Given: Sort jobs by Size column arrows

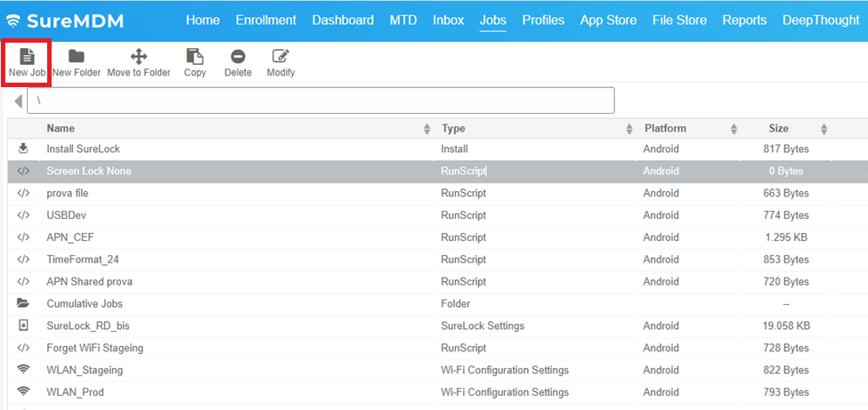Looking at the screenshot, I should pyautogui.click(x=823, y=129).
